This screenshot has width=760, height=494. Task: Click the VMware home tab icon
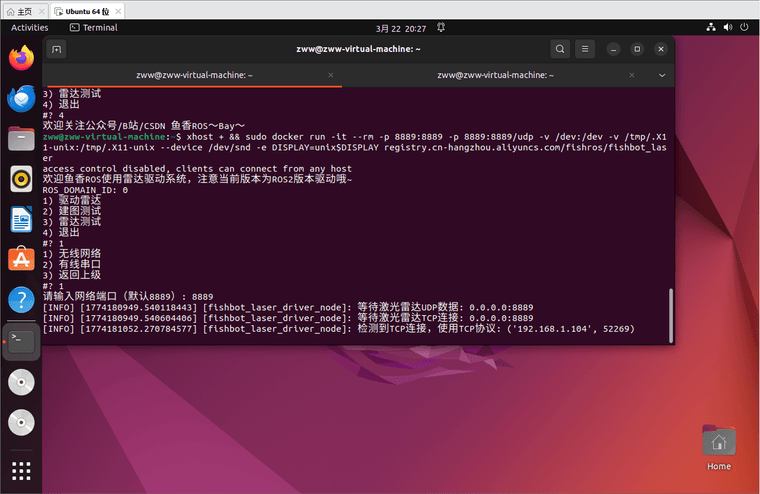pyautogui.click(x=10, y=12)
